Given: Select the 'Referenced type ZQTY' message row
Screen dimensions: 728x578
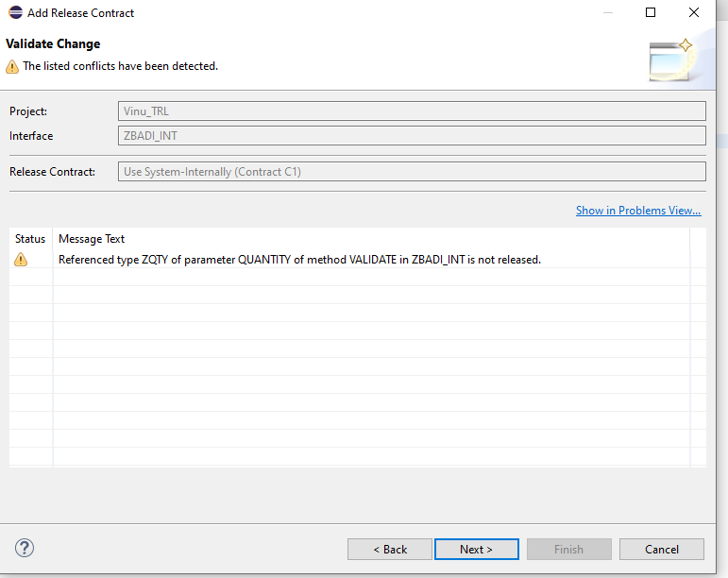Looking at the screenshot, I should (x=358, y=259).
